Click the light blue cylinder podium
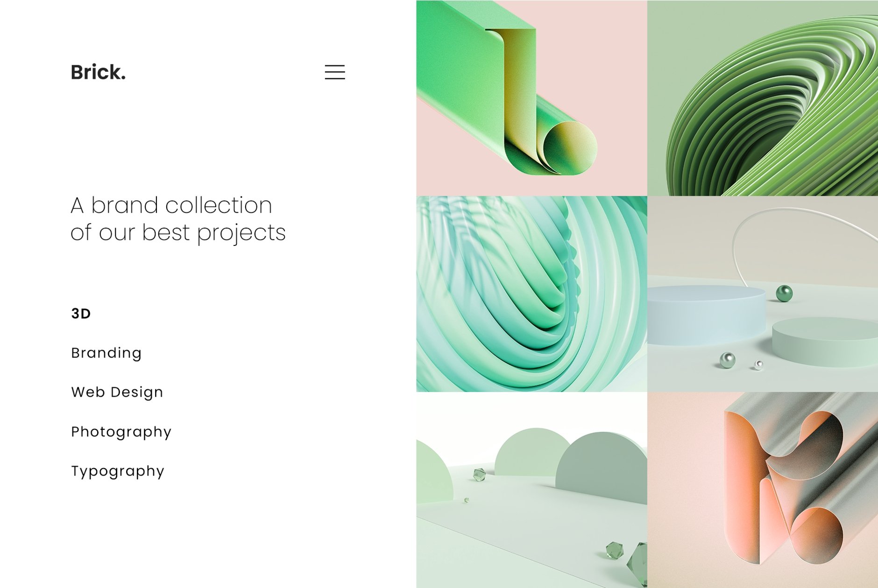This screenshot has width=878, height=588. [x=706, y=315]
